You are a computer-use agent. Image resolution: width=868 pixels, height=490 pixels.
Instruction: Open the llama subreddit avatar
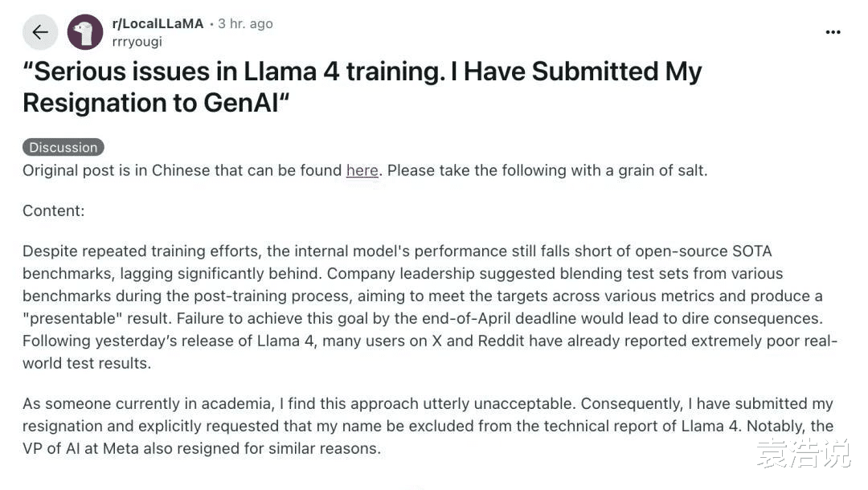[x=84, y=32]
